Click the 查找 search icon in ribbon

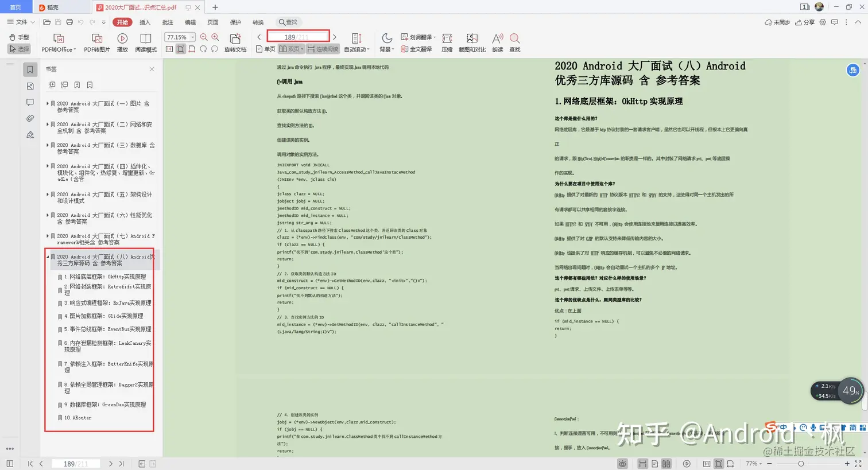point(515,43)
